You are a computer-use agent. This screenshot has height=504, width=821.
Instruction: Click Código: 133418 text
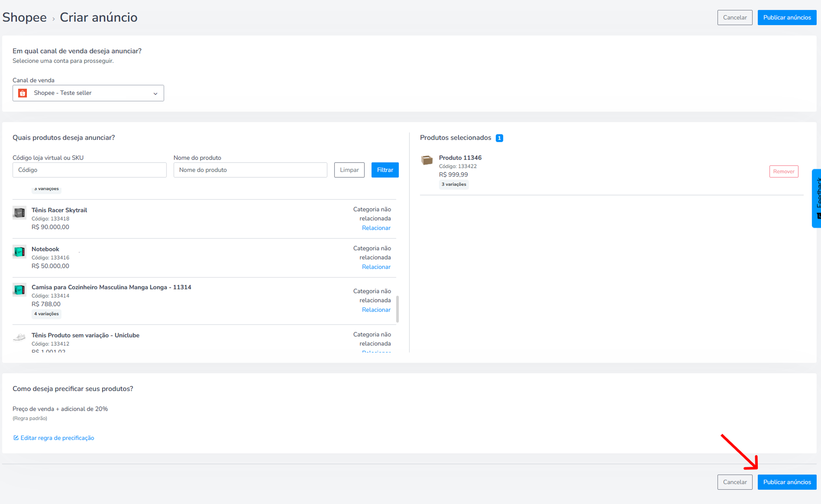coord(50,219)
